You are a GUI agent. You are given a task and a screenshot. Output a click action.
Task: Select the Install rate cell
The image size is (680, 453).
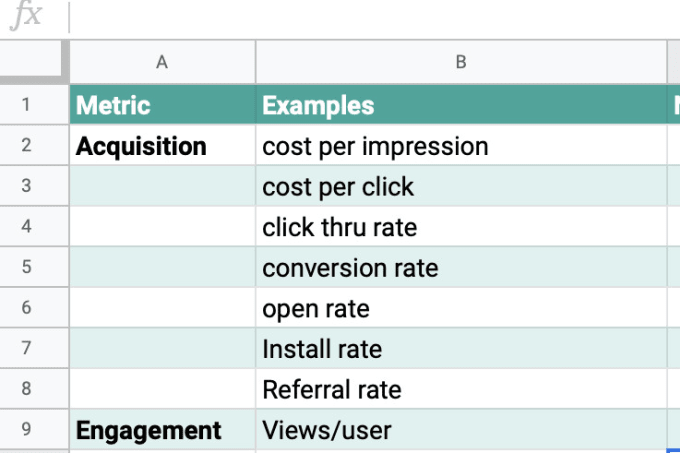pos(461,348)
